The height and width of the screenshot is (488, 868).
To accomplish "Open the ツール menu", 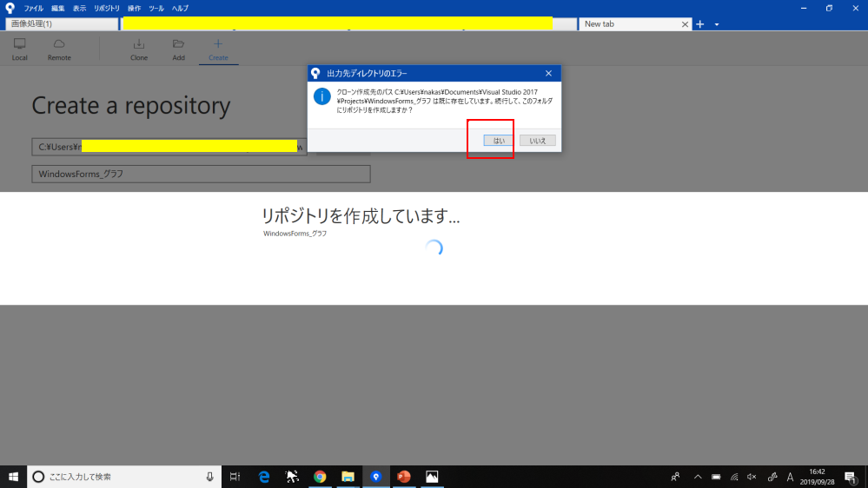I will (156, 9).
